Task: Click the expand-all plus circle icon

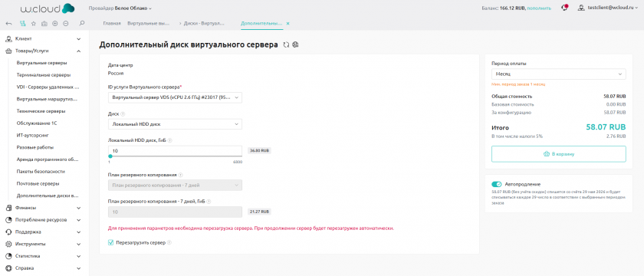Action: coord(55,24)
